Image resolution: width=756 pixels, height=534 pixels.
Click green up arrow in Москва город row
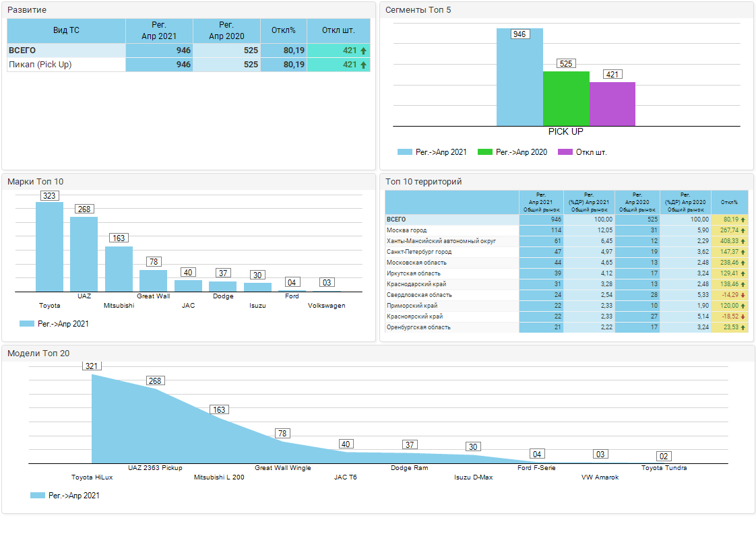coord(743,230)
